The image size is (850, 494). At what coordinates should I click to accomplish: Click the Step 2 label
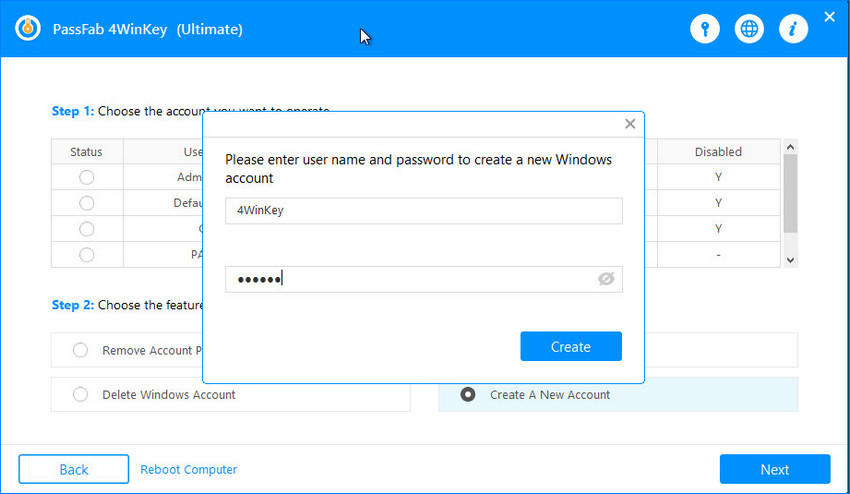(73, 305)
